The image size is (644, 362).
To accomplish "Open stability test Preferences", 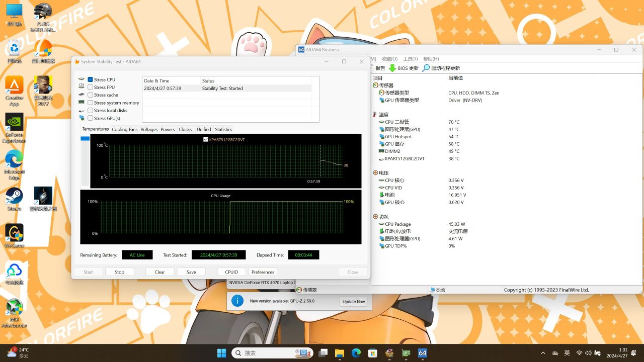I will click(263, 272).
